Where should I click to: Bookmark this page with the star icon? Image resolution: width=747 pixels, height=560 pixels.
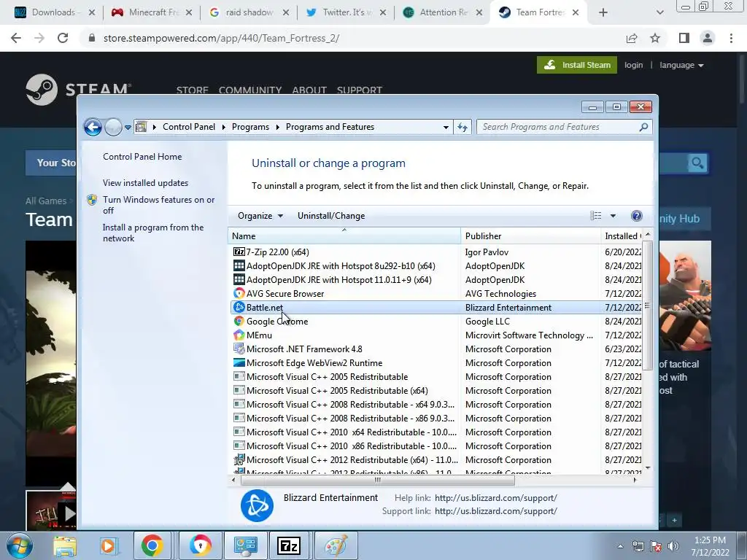click(x=656, y=38)
